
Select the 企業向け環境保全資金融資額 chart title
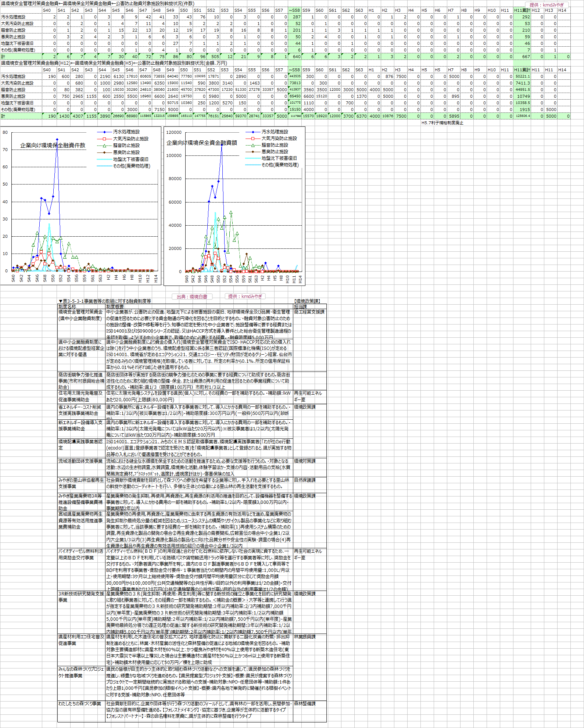point(202,143)
